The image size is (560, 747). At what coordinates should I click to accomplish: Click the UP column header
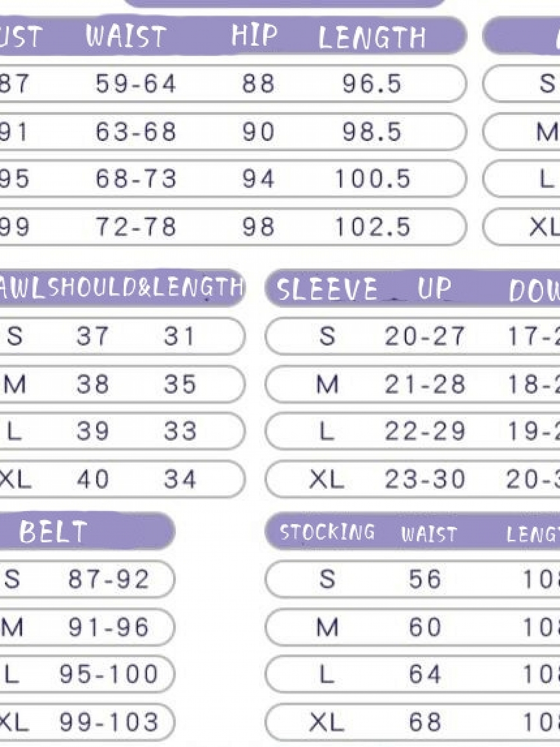434,289
